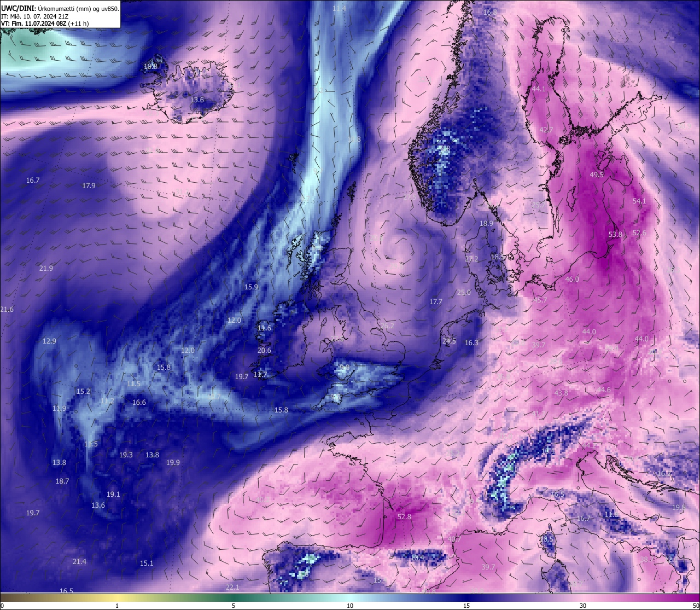
Task: Click the 20.6 value near Ireland
Action: (x=264, y=350)
